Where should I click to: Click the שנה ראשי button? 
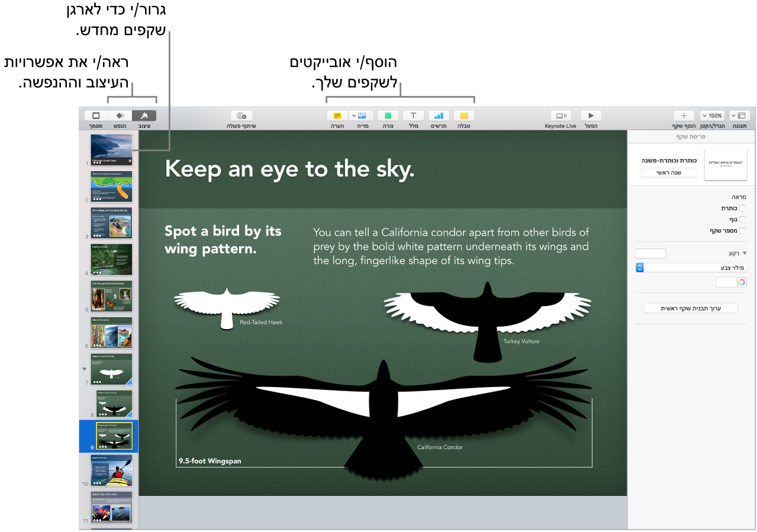coord(668,172)
